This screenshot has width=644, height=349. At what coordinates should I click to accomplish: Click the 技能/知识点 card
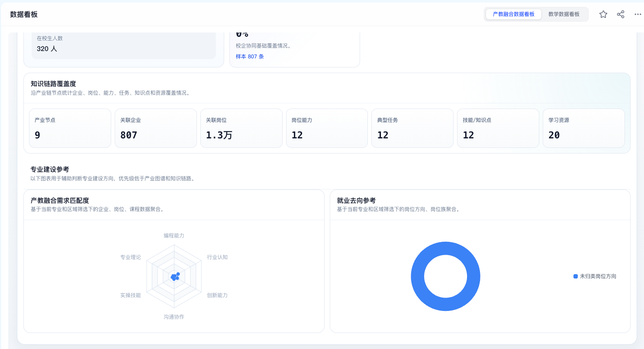click(x=498, y=128)
